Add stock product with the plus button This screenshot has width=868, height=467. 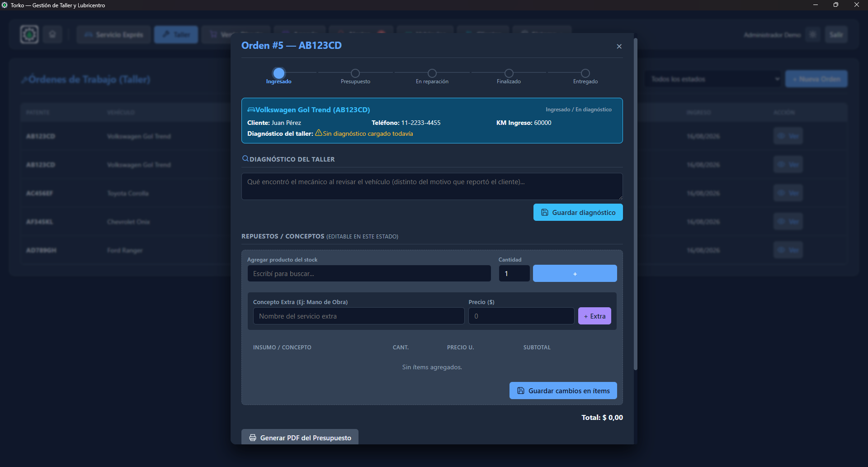(x=575, y=273)
